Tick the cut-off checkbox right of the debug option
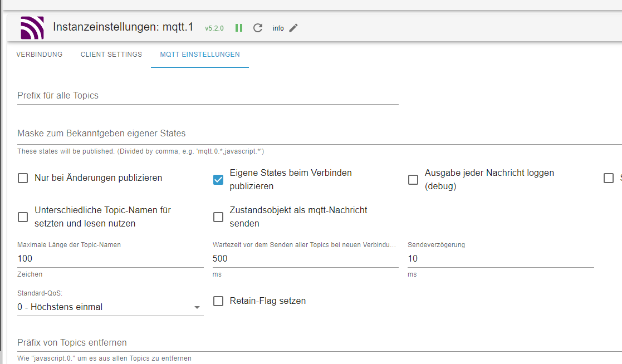 pos(609,178)
